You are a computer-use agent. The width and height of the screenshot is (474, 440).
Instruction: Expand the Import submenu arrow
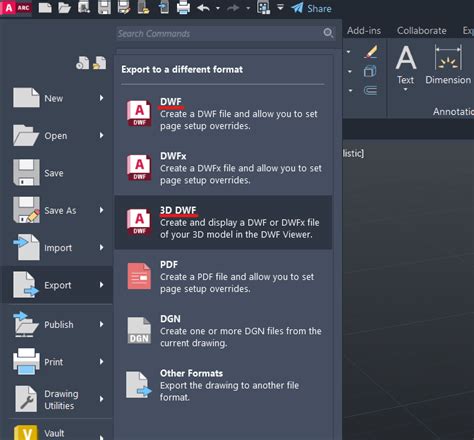101,247
